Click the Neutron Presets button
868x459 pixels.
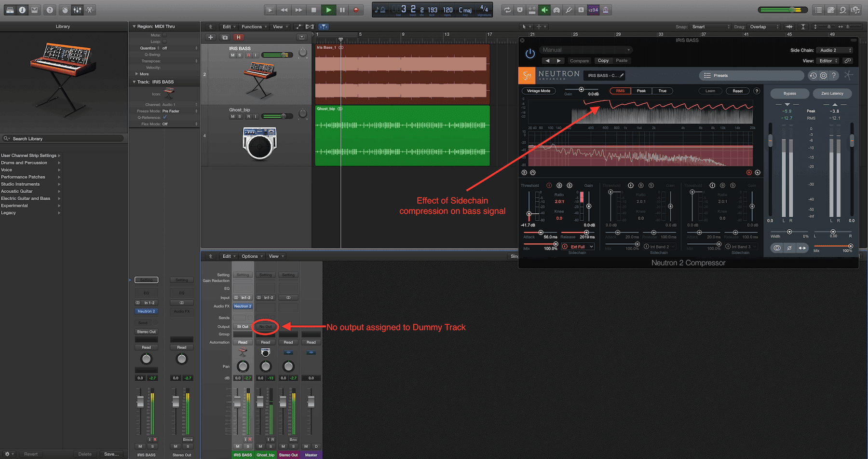point(751,75)
